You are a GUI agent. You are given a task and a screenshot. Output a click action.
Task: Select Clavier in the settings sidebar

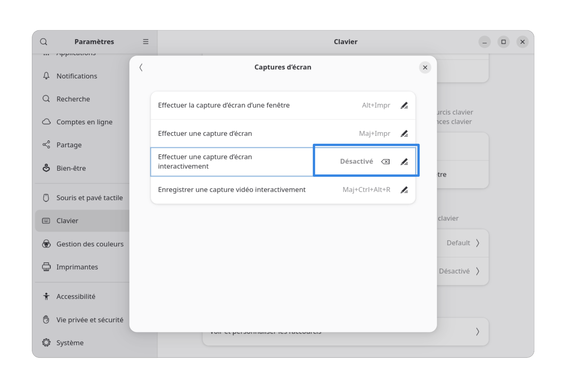[x=67, y=220]
